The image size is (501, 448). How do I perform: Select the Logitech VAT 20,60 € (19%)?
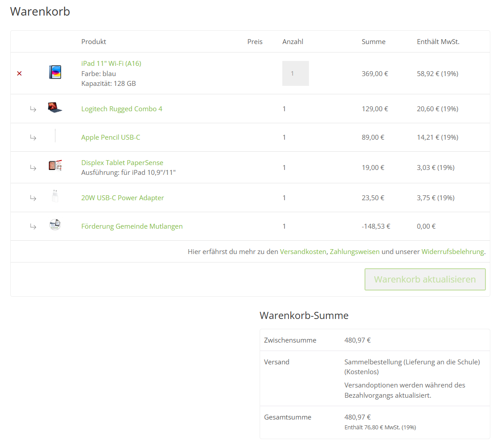tap(437, 109)
